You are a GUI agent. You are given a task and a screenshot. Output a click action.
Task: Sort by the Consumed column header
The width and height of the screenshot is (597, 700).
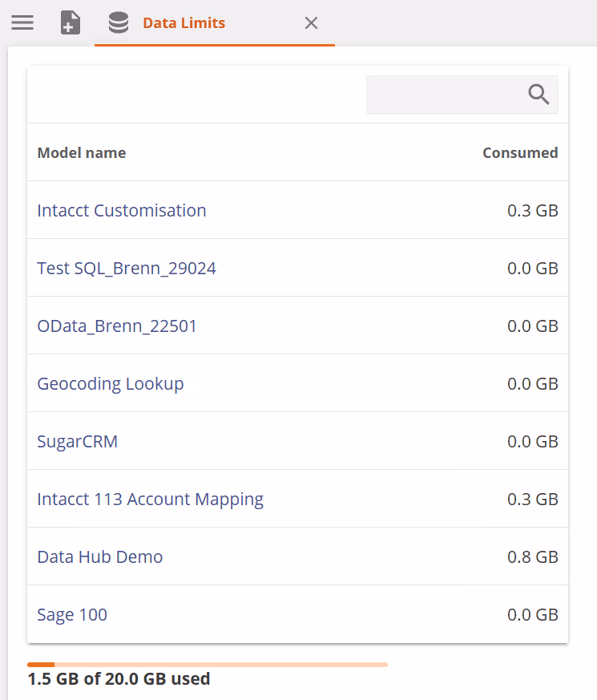pos(520,152)
